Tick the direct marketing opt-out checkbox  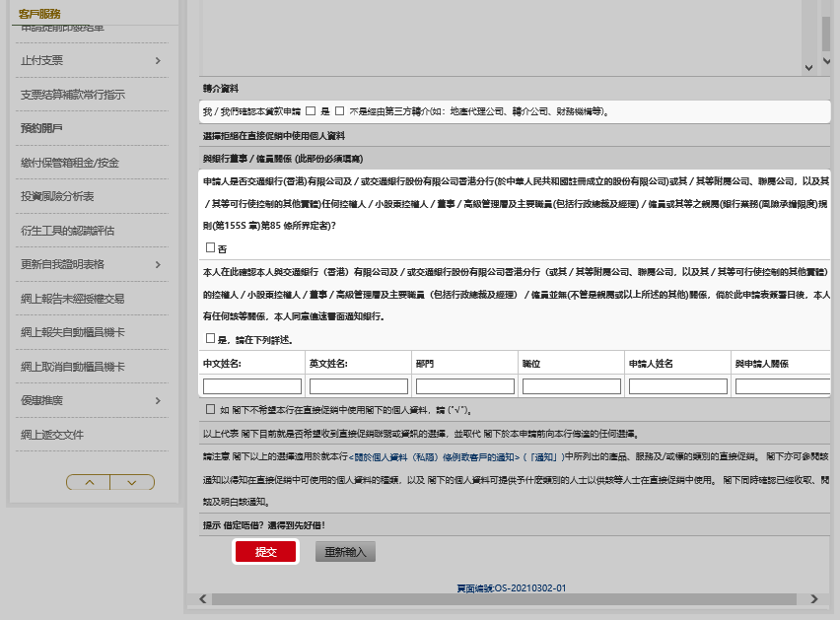pyautogui.click(x=210, y=409)
